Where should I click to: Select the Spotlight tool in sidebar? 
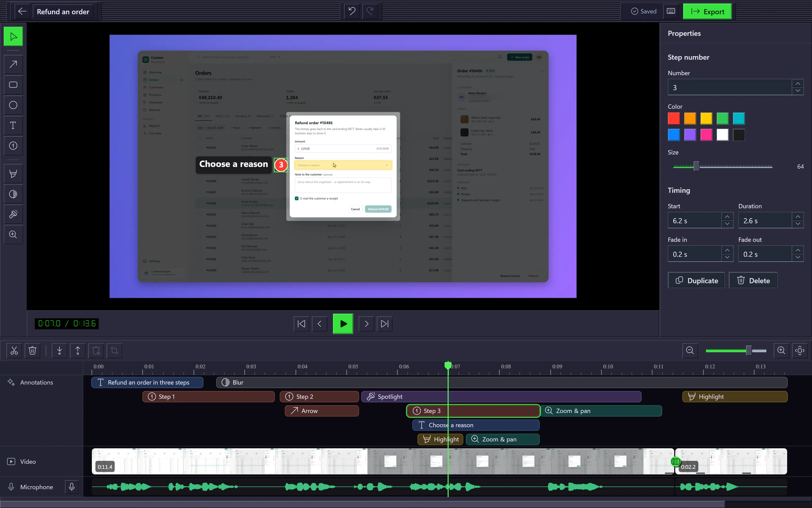click(x=13, y=214)
